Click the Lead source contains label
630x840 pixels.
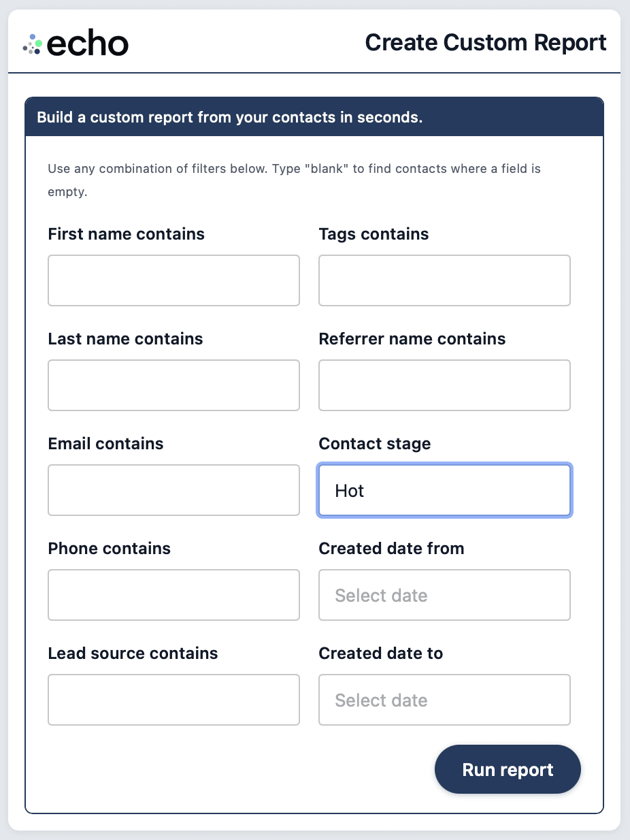click(x=133, y=653)
